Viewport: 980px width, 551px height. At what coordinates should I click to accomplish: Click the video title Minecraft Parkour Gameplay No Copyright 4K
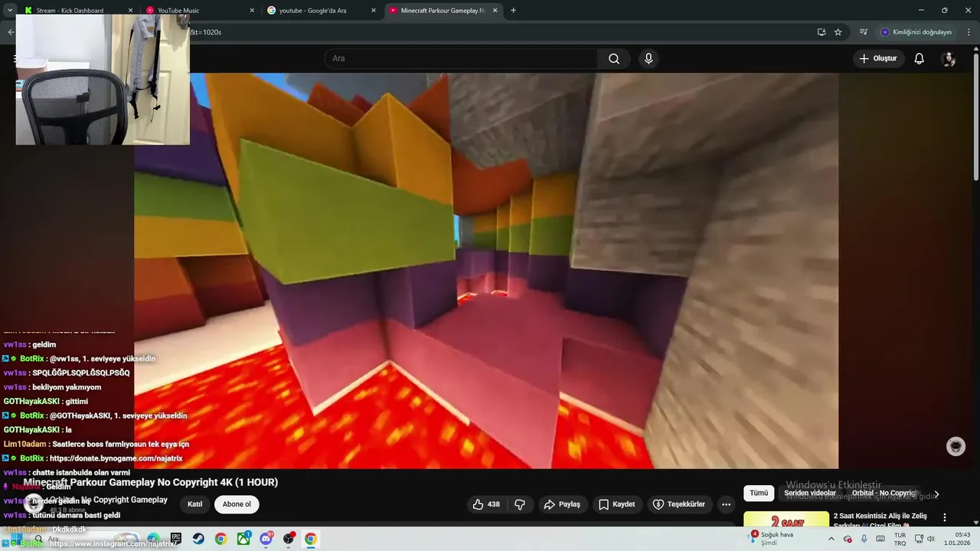point(151,483)
